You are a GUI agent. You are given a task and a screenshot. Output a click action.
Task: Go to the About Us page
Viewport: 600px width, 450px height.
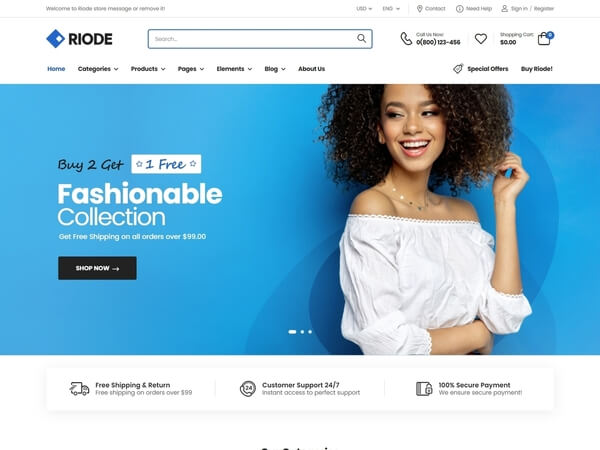(x=311, y=69)
